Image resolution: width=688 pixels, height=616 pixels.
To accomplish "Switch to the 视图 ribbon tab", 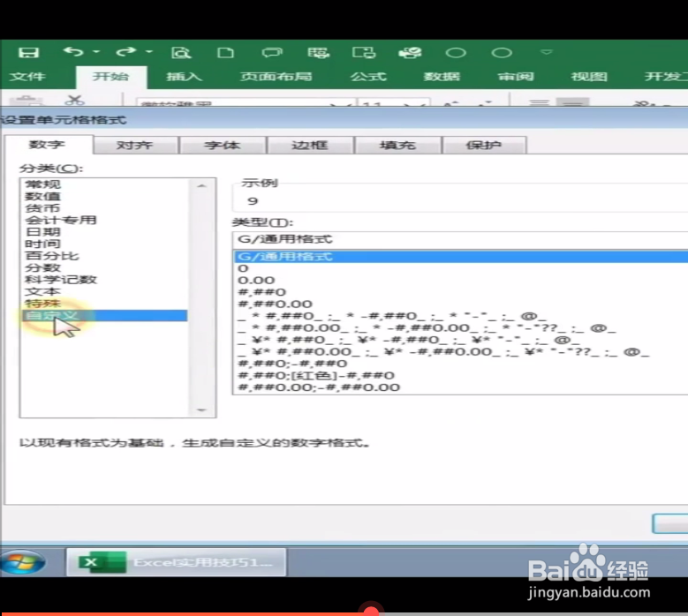I will point(589,77).
